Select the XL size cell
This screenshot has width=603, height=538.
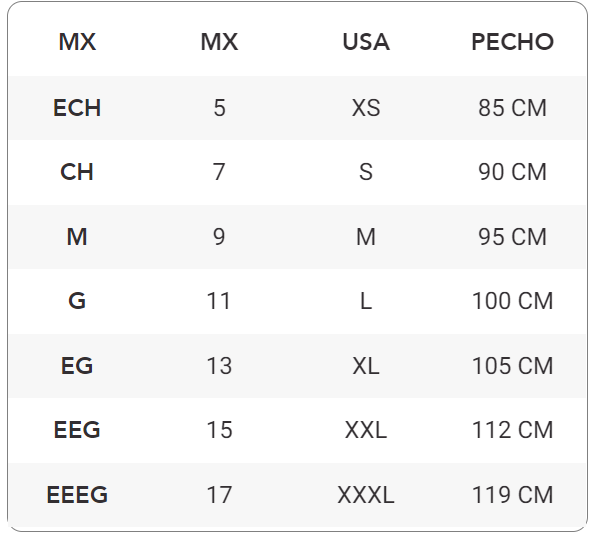point(366,366)
